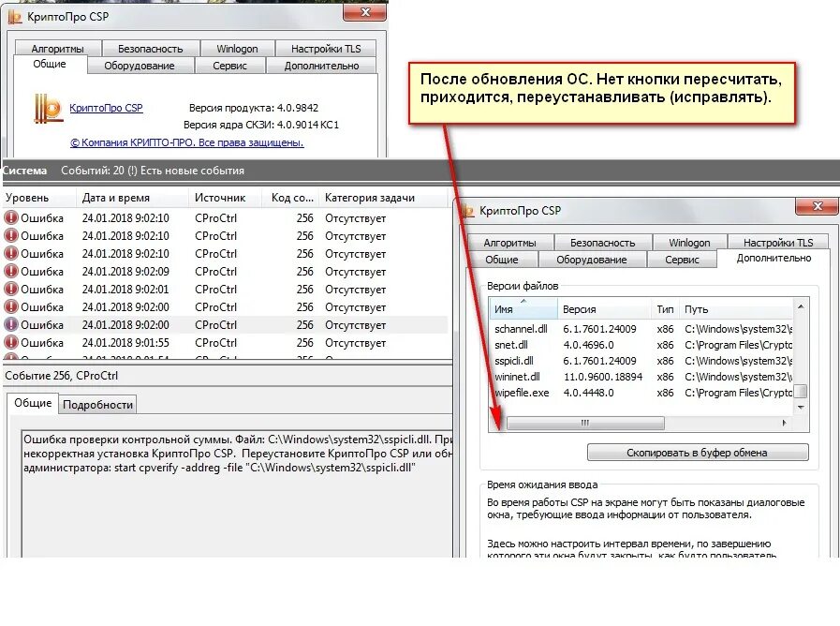Click the title bar icon of the top-left КриптоПро CSP window
This screenshot has width=840, height=626.
pyautogui.click(x=15, y=17)
